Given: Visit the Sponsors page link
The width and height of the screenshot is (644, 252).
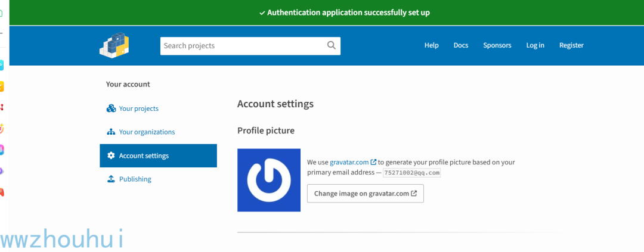Looking at the screenshot, I should click(x=497, y=45).
